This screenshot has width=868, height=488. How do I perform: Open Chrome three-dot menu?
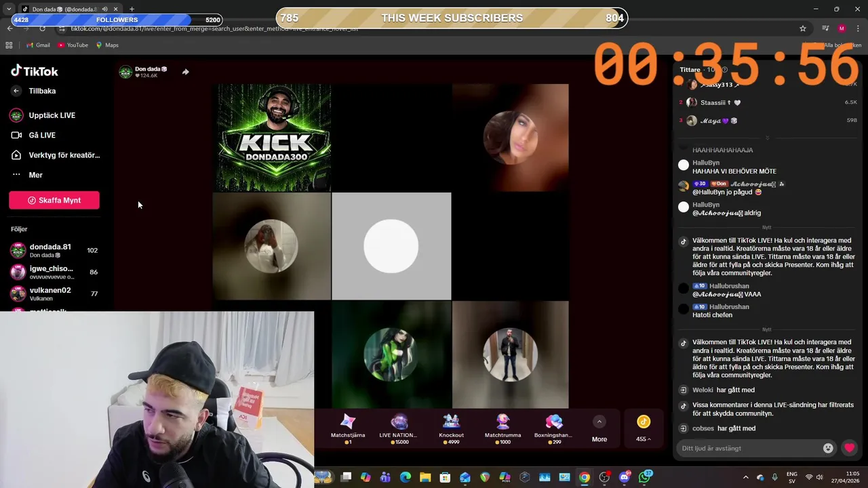pos(857,28)
